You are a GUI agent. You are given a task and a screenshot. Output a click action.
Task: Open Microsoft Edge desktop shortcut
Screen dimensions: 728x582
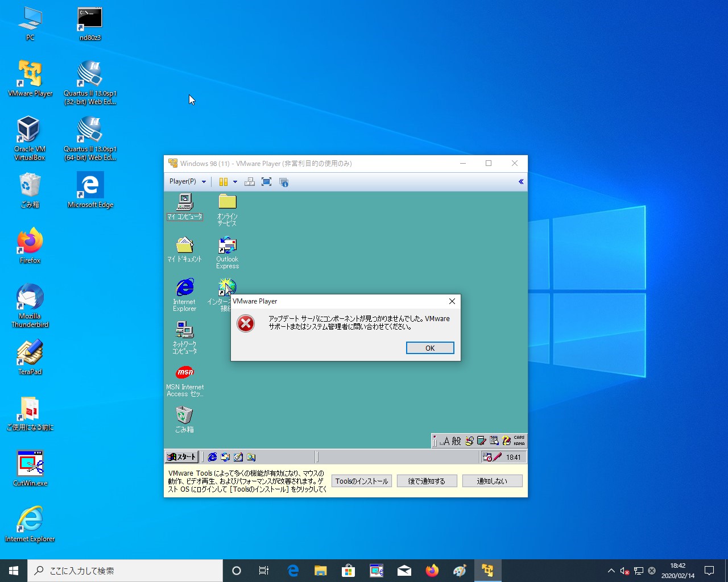click(90, 190)
